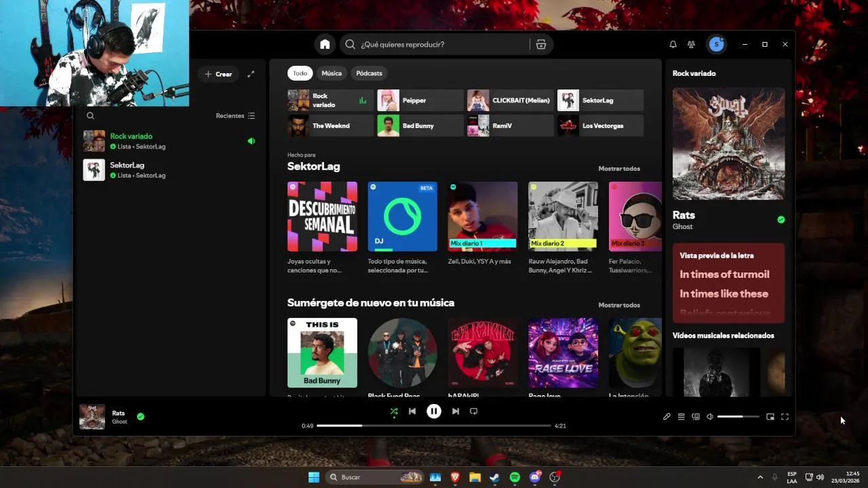Open This Is Bad Bunny cover
868x488 pixels.
322,352
